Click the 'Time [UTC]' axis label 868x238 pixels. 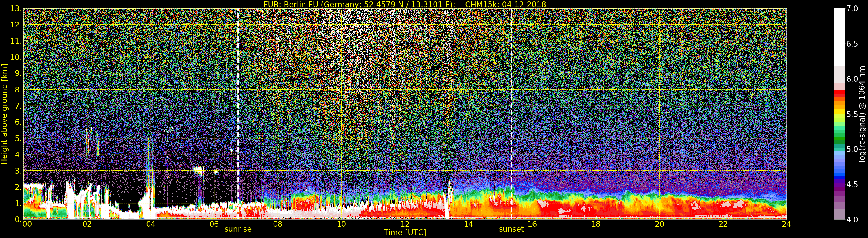click(405, 233)
